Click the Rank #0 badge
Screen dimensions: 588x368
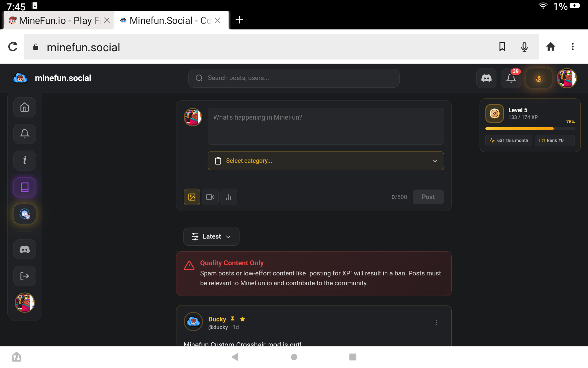(x=554, y=140)
